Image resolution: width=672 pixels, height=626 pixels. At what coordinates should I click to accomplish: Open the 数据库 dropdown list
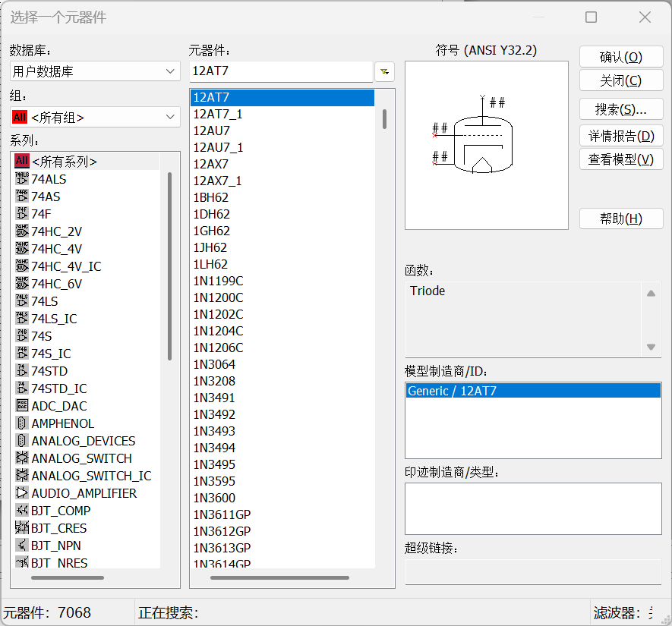[x=95, y=71]
